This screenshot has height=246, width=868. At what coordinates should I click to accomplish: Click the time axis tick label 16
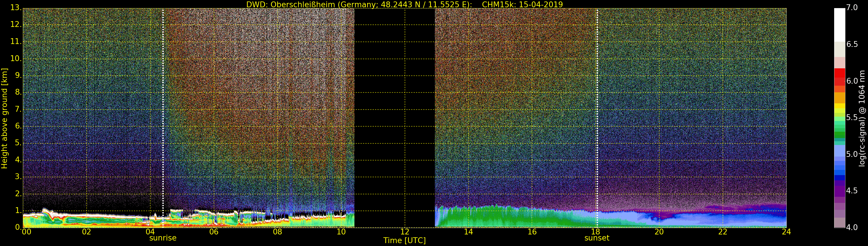[532, 232]
